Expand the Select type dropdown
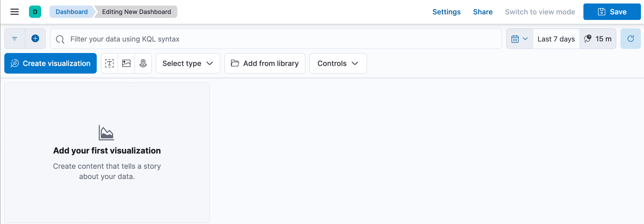Image resolution: width=644 pixels, height=224 pixels. pos(188,63)
